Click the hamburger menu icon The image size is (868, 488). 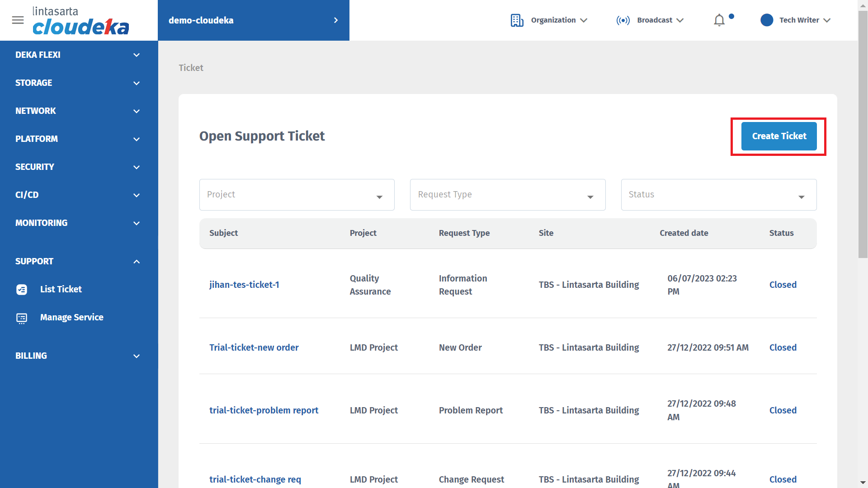[18, 20]
